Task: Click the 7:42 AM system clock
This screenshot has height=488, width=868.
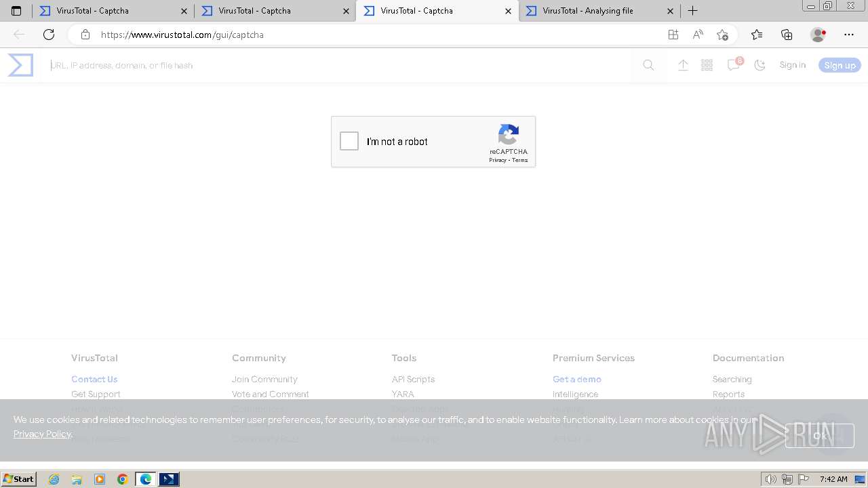Action: click(x=833, y=479)
